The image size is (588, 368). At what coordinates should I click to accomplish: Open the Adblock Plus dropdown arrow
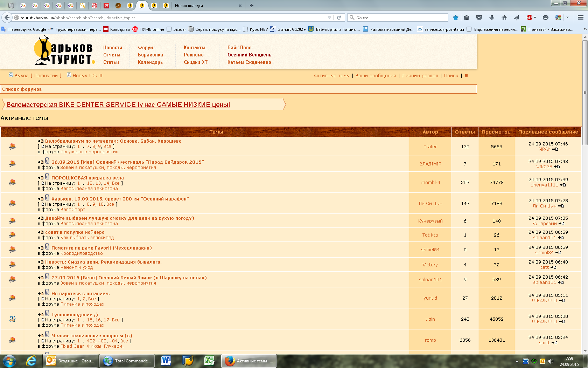click(535, 18)
